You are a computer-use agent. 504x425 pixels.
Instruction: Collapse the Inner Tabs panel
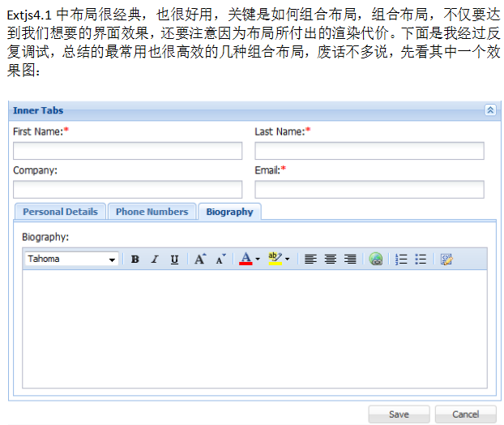489,110
